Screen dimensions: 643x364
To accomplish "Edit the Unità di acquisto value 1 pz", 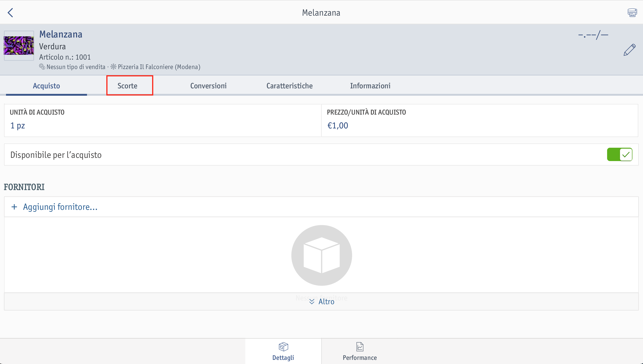I will (x=162, y=121).
